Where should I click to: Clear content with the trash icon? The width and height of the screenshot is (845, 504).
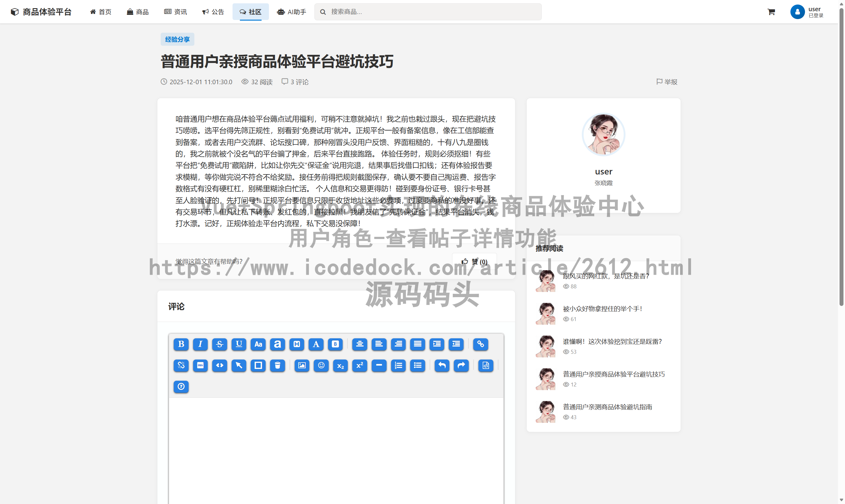pyautogui.click(x=277, y=366)
